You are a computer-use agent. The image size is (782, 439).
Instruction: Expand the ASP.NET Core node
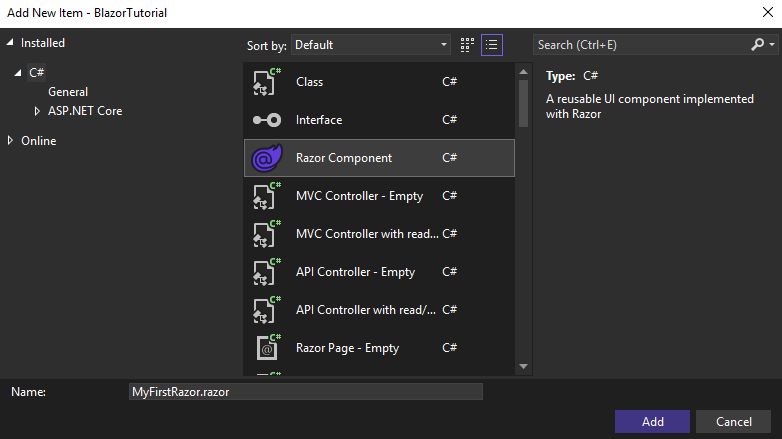[x=36, y=111]
